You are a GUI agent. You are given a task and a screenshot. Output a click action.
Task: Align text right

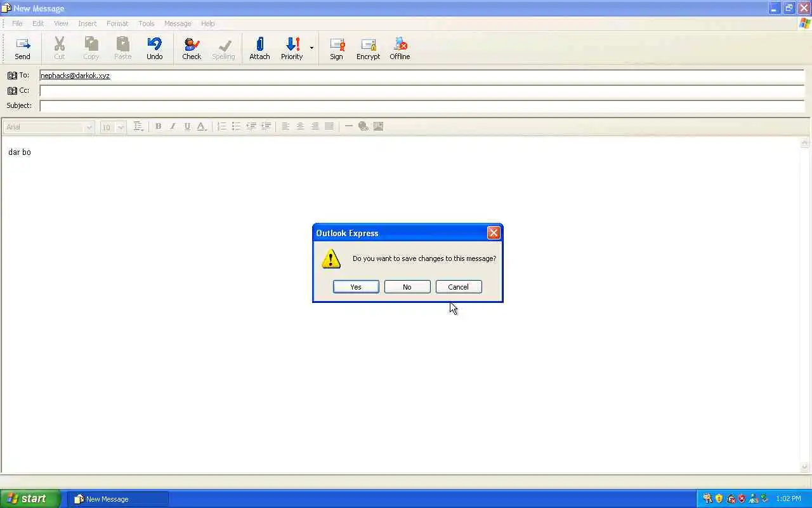(315, 126)
